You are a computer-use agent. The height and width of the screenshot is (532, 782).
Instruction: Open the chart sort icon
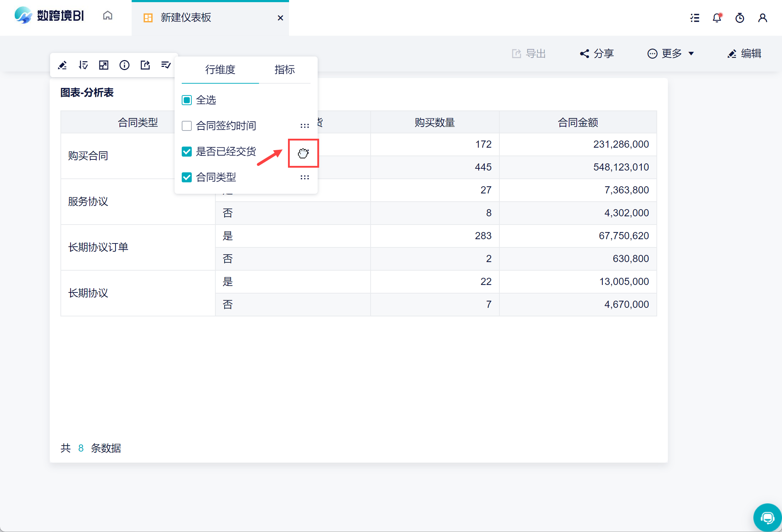pyautogui.click(x=83, y=65)
